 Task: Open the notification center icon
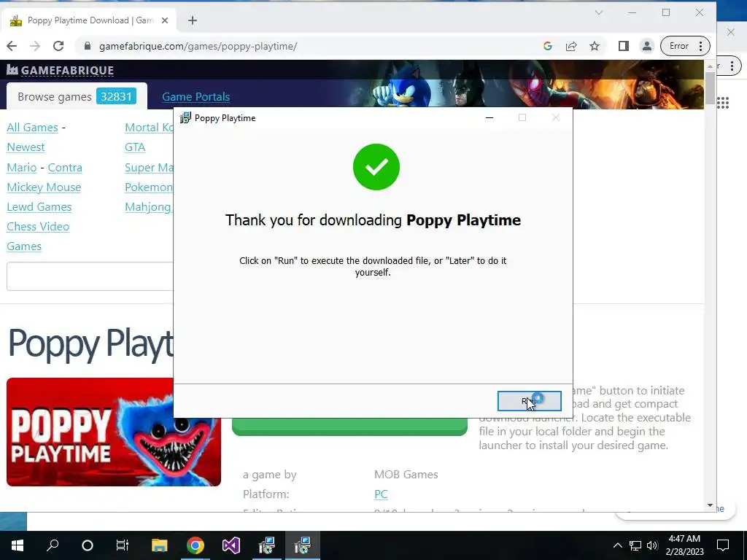(723, 545)
